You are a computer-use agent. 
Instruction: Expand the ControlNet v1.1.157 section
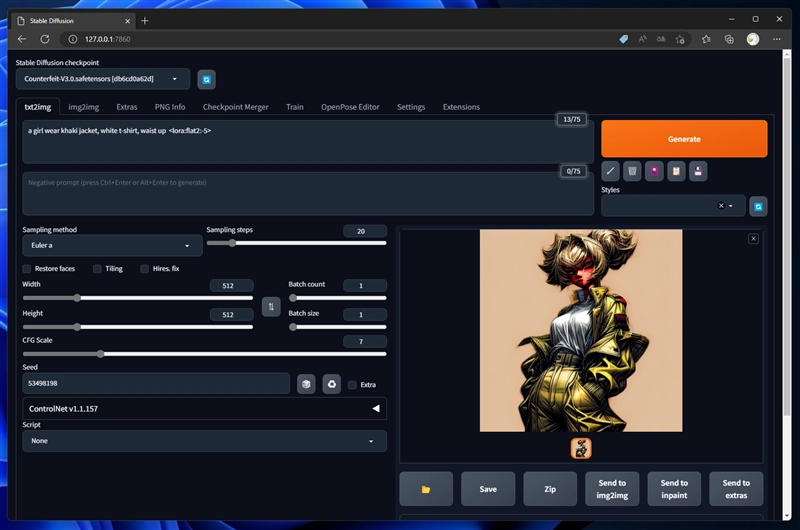[204, 409]
